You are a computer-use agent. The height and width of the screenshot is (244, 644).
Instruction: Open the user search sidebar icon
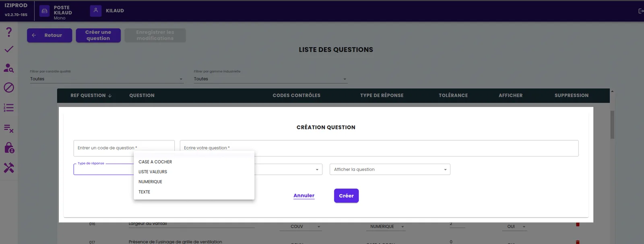pyautogui.click(x=9, y=68)
